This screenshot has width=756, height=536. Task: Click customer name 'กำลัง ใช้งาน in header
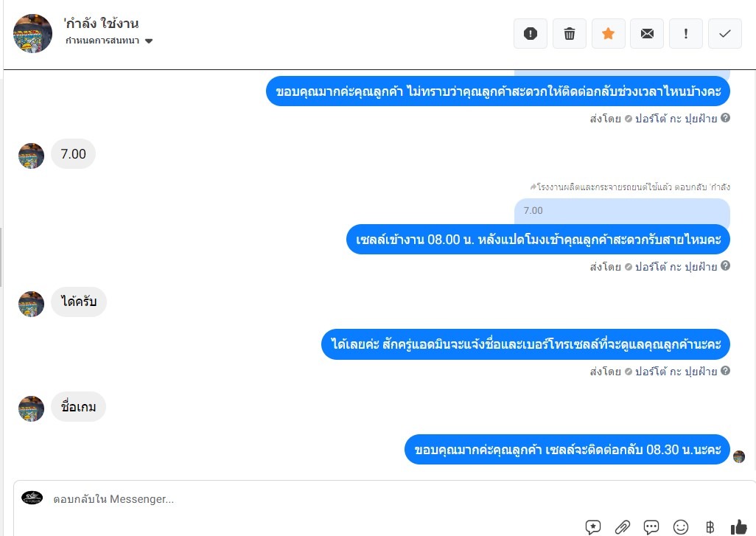(x=101, y=23)
